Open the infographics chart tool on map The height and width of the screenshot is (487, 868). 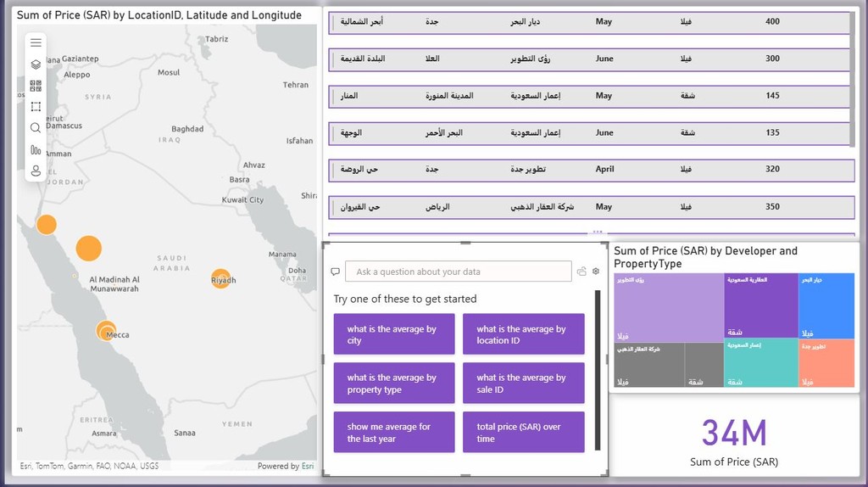[36, 150]
